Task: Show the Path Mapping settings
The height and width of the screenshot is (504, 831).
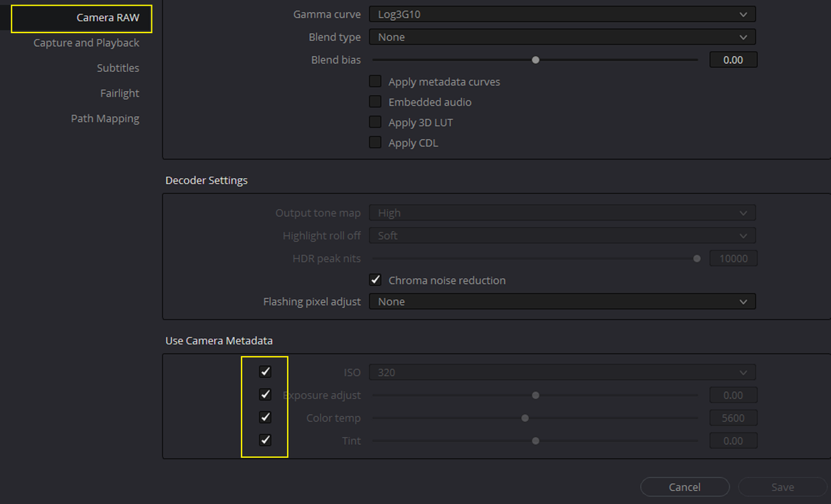Action: click(105, 119)
